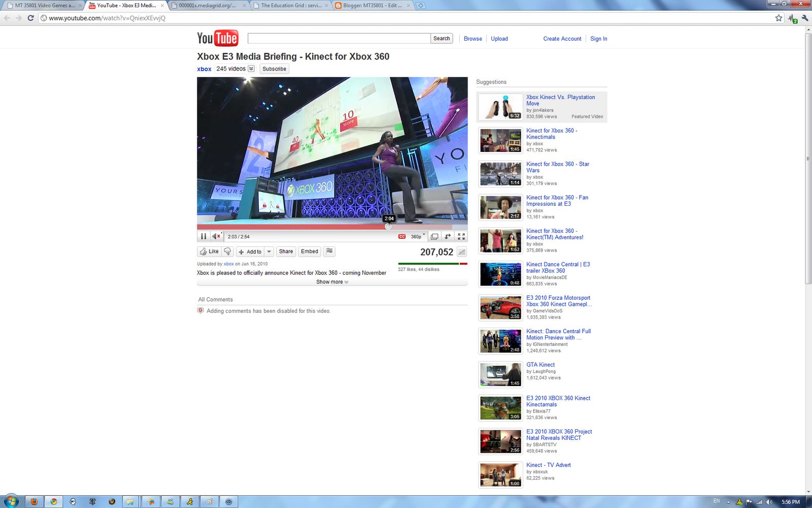The image size is (812, 508).
Task: Click the browser forward arrow
Action: [x=19, y=18]
